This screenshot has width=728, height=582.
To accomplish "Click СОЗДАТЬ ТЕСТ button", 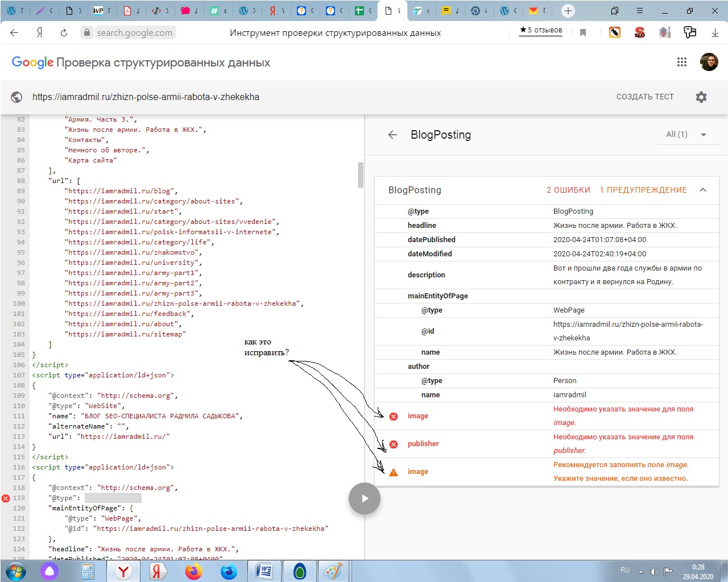I will pyautogui.click(x=645, y=97).
